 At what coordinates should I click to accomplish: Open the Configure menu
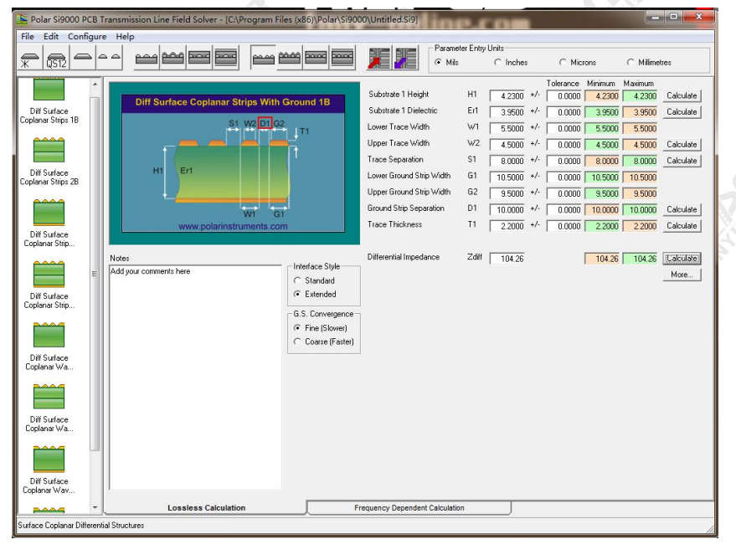(x=87, y=37)
